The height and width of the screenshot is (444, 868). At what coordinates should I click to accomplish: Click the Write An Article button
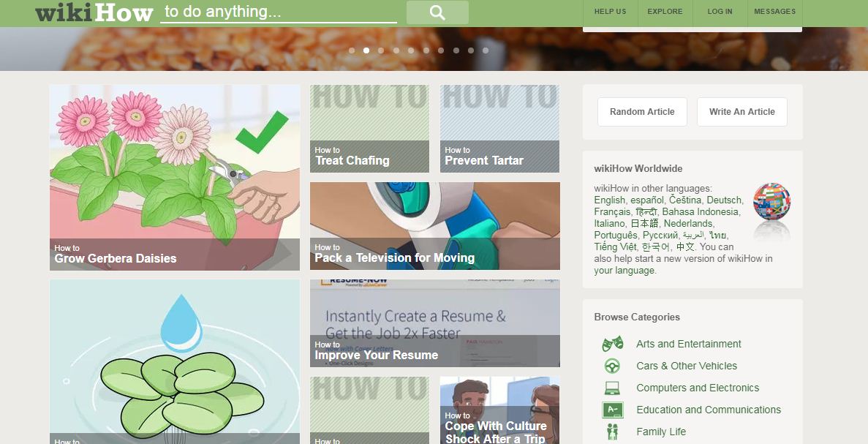pyautogui.click(x=741, y=112)
